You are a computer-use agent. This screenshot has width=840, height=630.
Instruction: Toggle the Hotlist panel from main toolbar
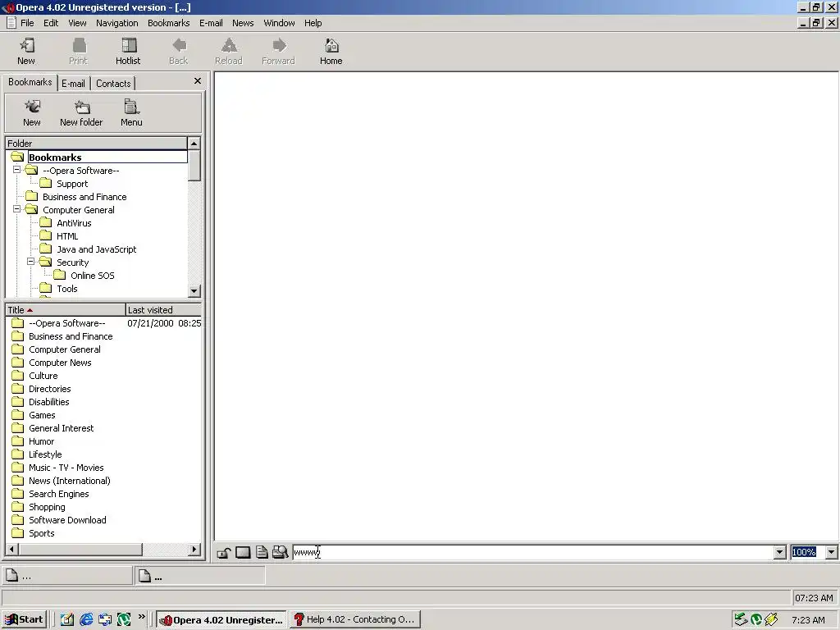(128, 52)
